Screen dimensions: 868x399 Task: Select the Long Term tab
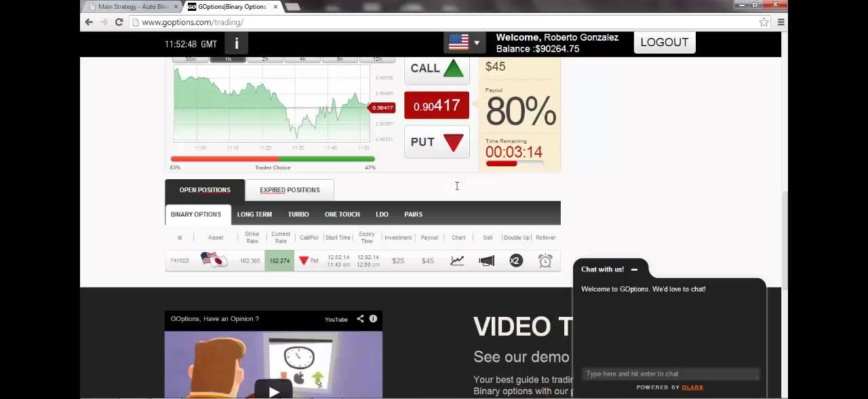pyautogui.click(x=254, y=214)
